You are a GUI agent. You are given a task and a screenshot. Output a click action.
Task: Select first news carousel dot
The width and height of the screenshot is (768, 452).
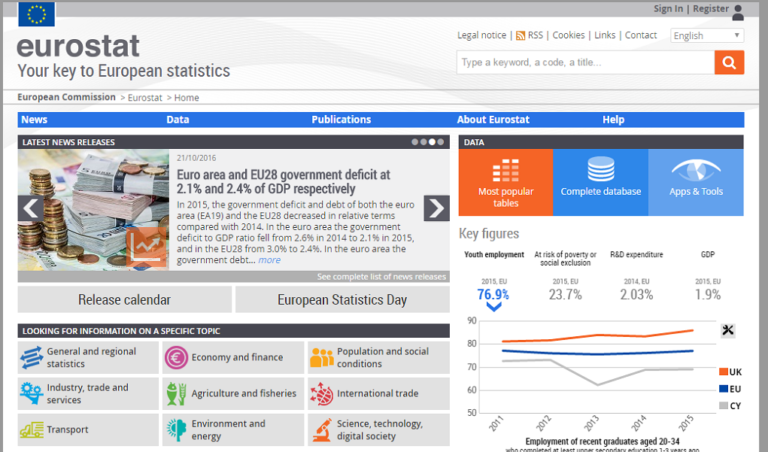415,142
